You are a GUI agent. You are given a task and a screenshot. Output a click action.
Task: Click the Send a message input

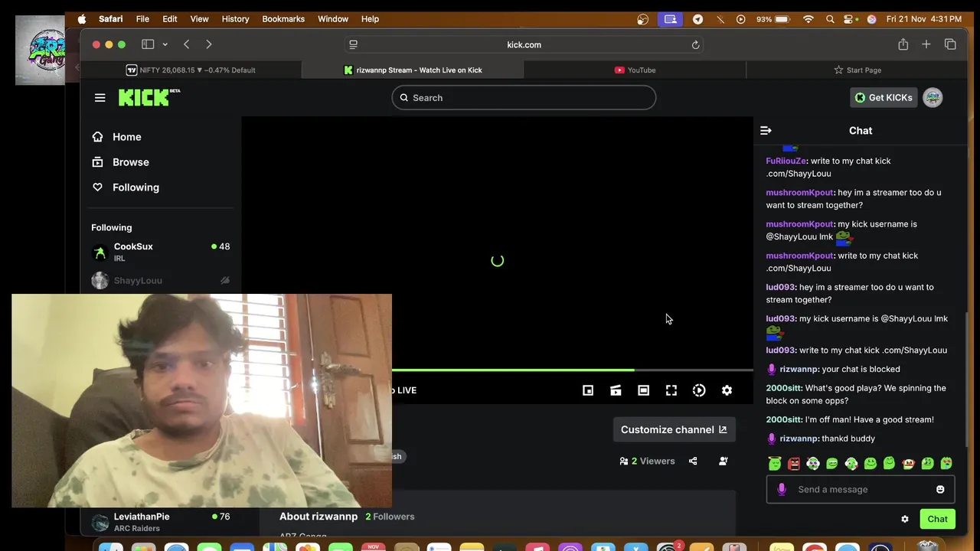861,490
